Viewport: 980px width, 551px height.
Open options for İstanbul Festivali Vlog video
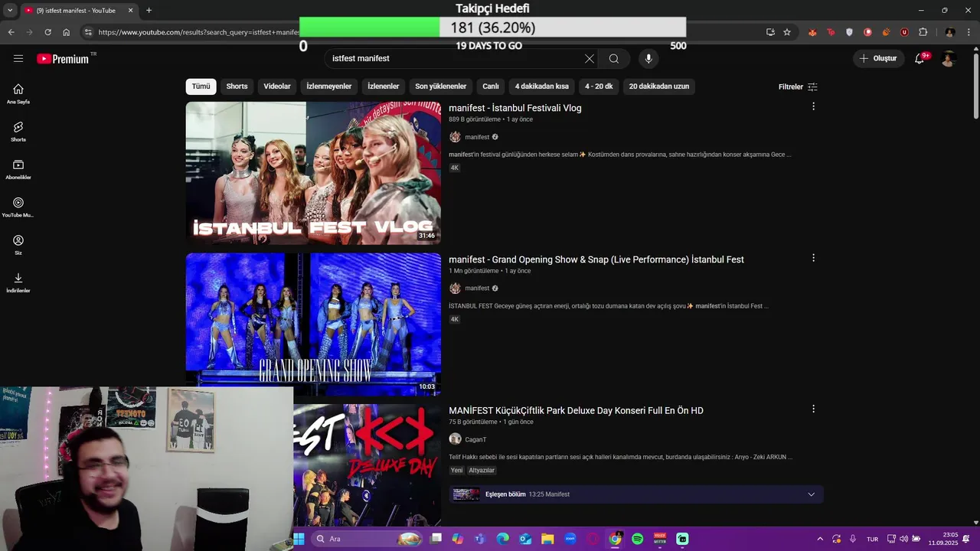pyautogui.click(x=813, y=106)
